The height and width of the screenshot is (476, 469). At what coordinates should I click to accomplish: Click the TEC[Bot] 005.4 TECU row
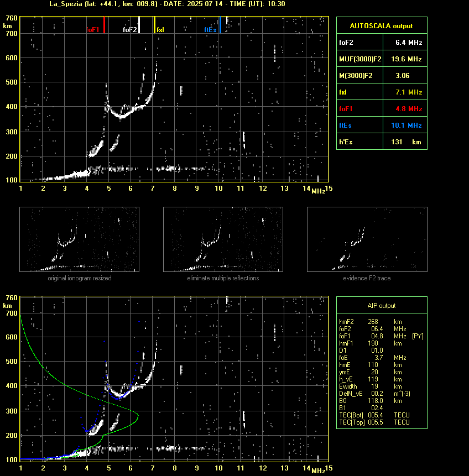(x=374, y=415)
